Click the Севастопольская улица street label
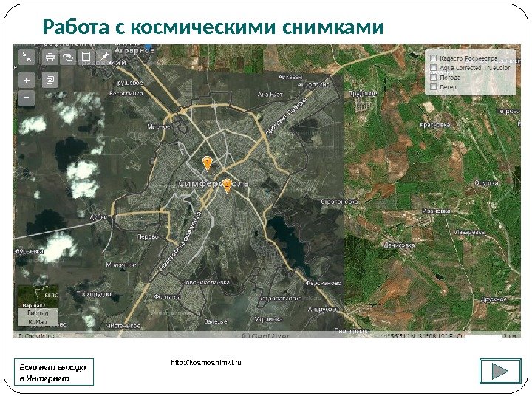 [180, 242]
